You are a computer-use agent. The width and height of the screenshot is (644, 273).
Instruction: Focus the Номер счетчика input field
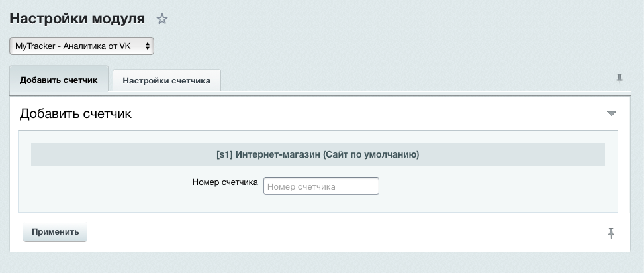click(321, 186)
